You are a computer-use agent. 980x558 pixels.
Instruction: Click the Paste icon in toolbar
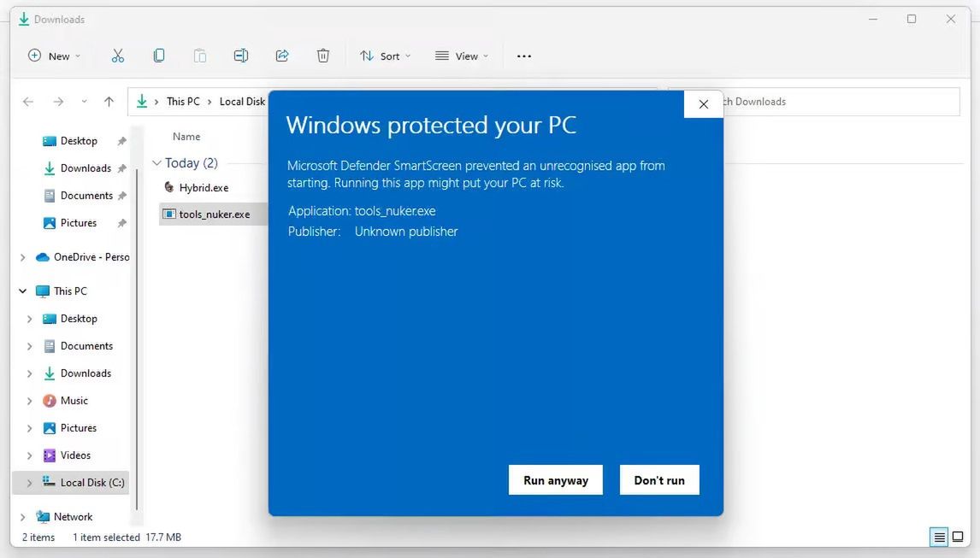(x=200, y=56)
